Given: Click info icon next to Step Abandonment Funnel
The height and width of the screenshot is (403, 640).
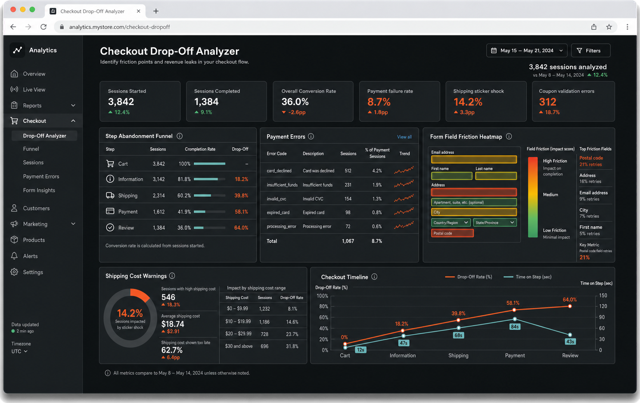Looking at the screenshot, I should point(180,136).
